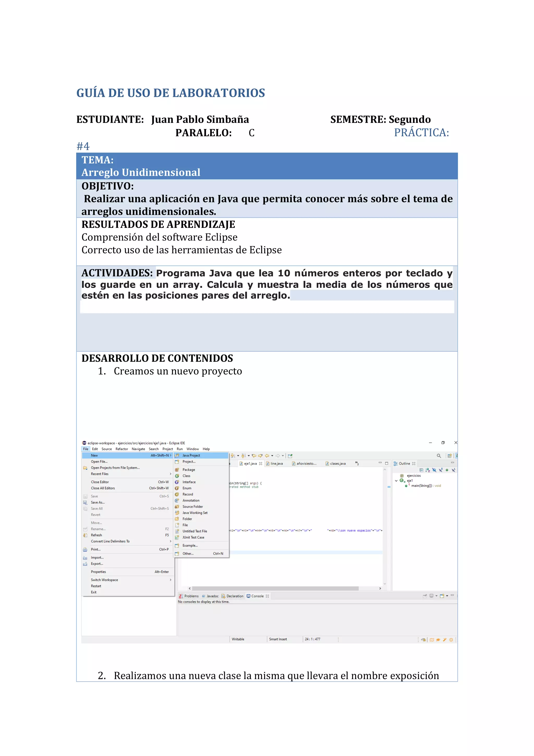Close the Console view tab
Image resolution: width=534 pixels, height=756 pixels.
click(268, 596)
